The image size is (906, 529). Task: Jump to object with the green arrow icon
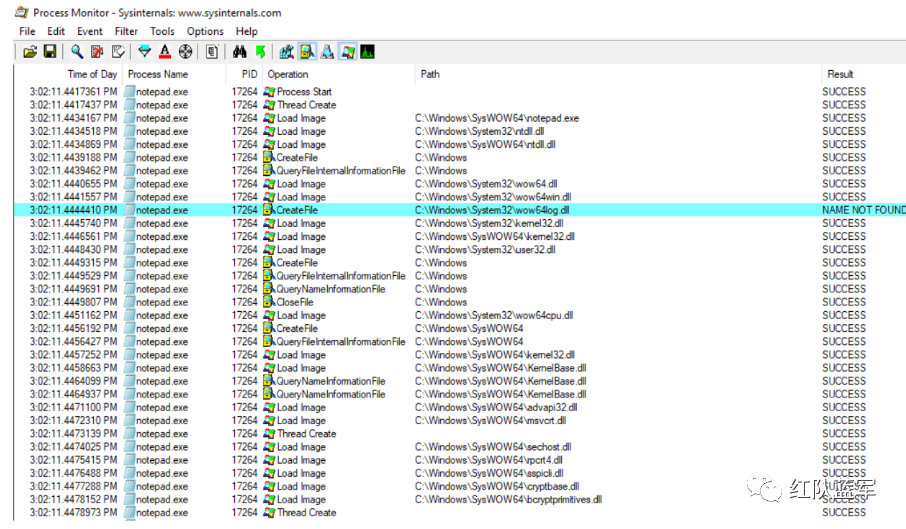[261, 52]
